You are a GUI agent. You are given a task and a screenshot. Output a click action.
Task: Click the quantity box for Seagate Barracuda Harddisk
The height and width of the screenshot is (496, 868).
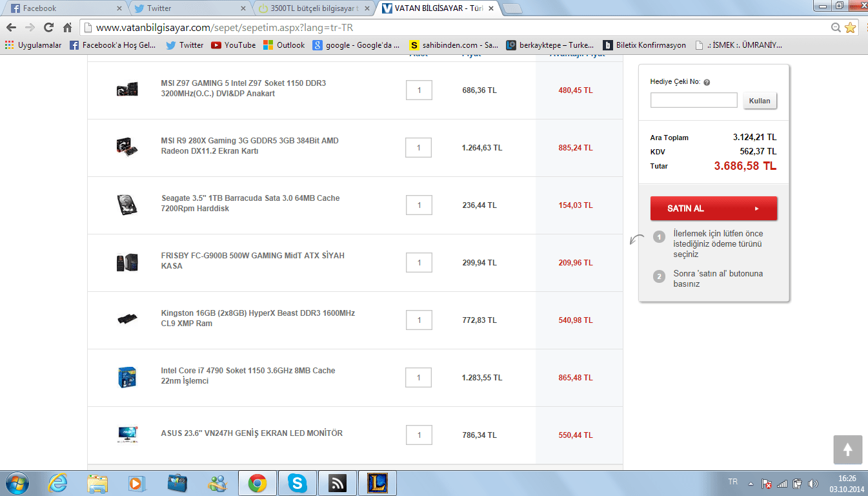(419, 205)
